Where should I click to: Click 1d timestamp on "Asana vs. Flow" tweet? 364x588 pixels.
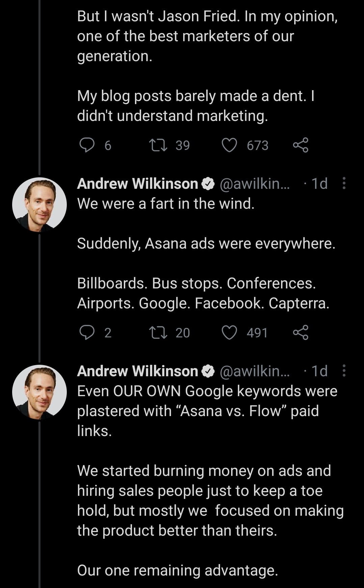point(319,371)
